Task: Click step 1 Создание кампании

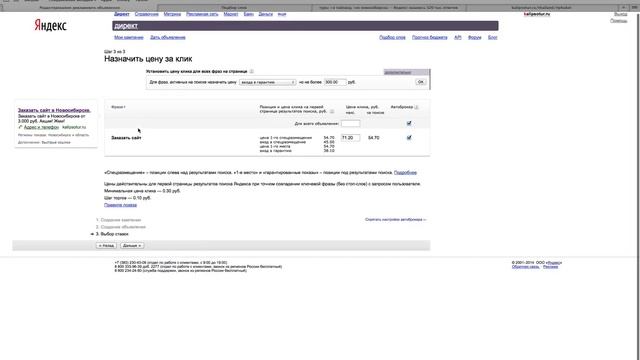Action: [x=120, y=220]
